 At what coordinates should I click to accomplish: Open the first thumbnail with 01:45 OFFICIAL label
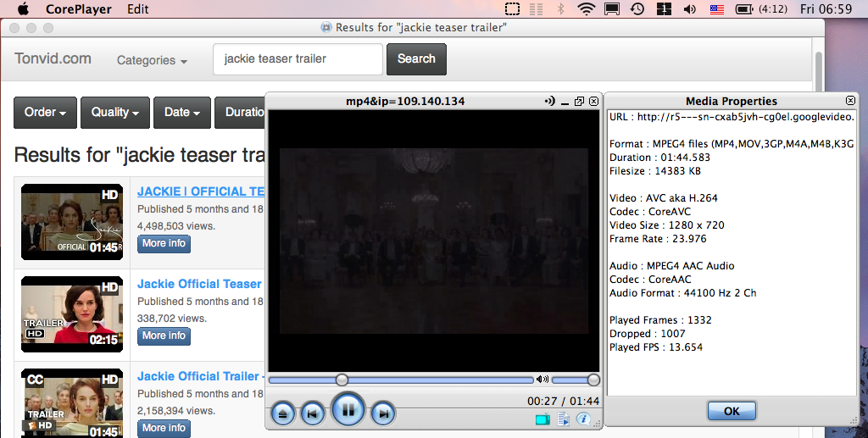click(x=72, y=222)
